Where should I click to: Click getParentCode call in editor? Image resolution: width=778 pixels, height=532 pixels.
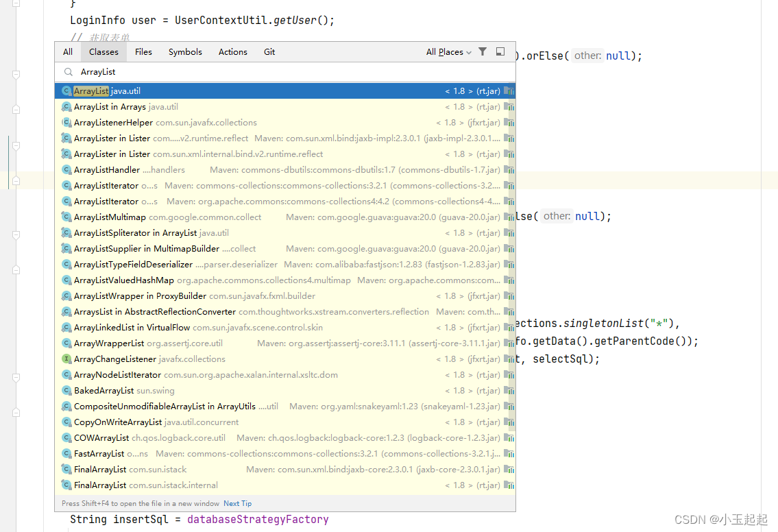(x=634, y=341)
